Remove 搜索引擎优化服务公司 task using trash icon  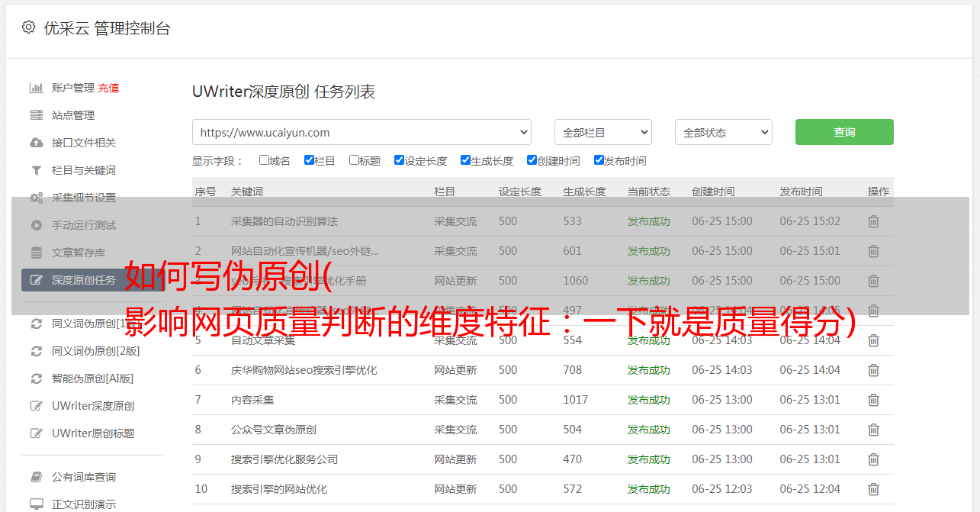(873, 459)
